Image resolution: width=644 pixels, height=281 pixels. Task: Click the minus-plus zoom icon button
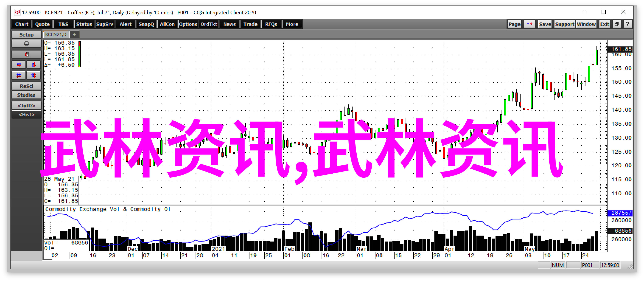point(529,24)
